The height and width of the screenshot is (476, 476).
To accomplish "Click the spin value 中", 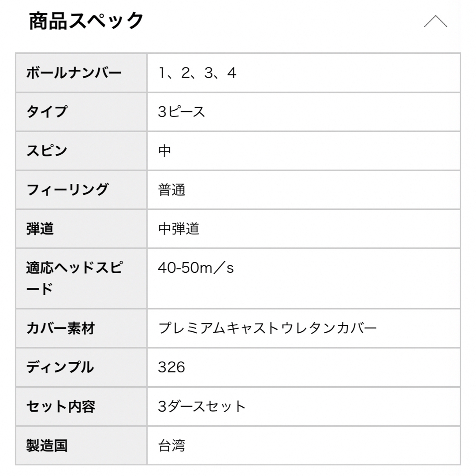I will [165, 151].
